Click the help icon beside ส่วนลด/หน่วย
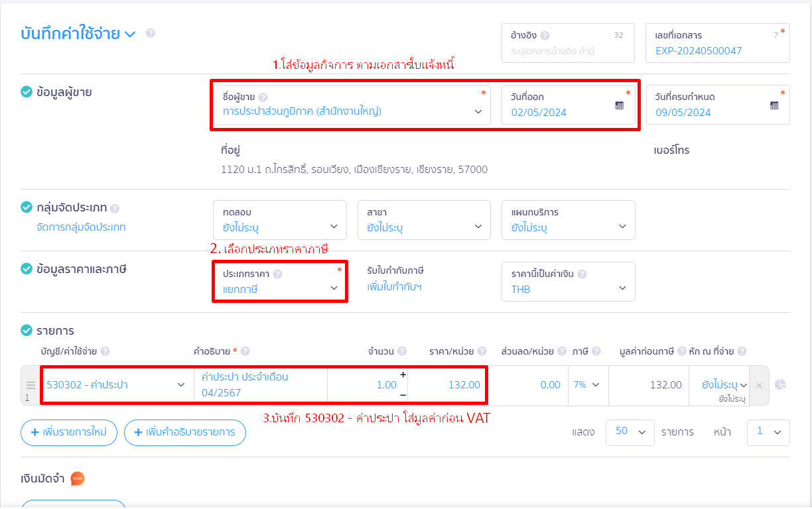 click(x=562, y=352)
